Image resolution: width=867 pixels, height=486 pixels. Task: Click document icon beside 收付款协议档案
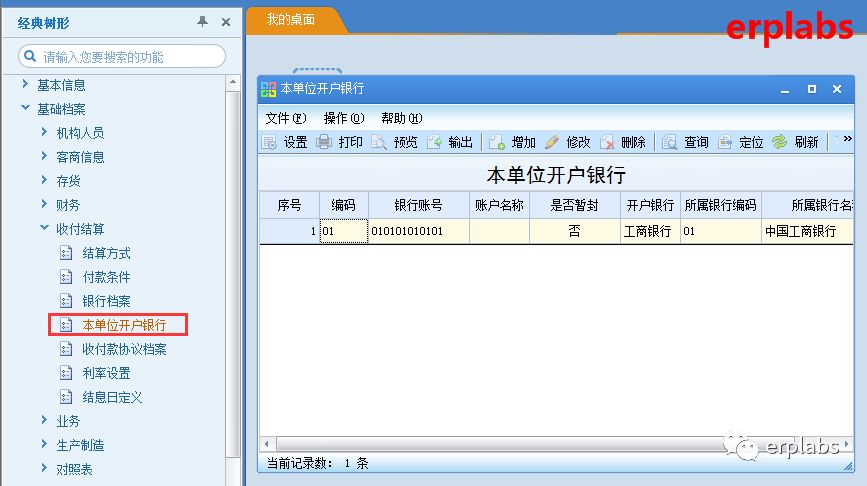pyautogui.click(x=66, y=349)
